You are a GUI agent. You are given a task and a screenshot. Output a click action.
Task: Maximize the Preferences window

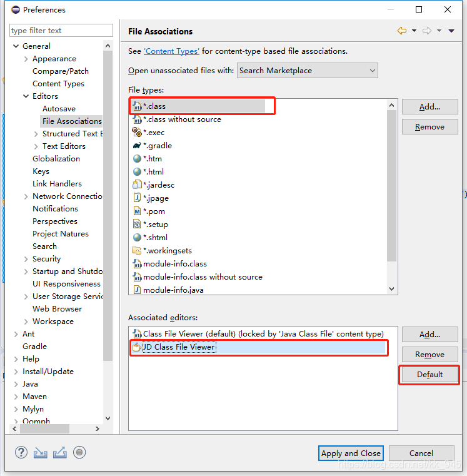(419, 9)
